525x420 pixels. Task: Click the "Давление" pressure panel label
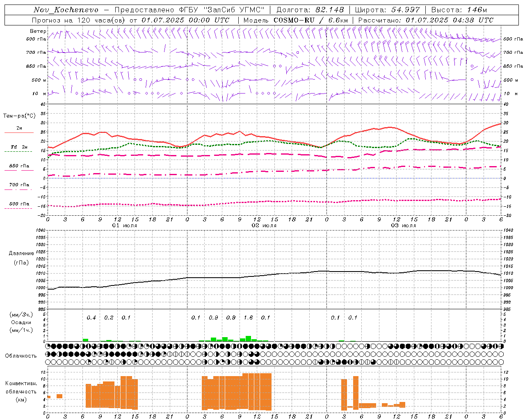pos(21,253)
